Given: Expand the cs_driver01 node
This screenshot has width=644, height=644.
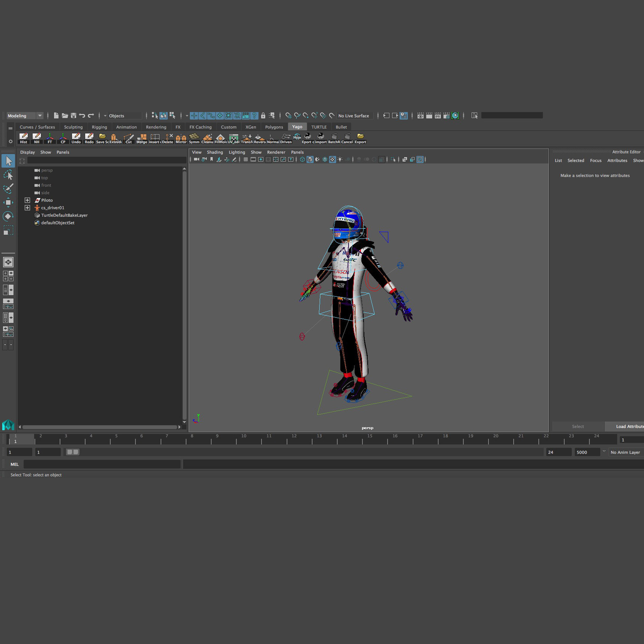Looking at the screenshot, I should pos(27,208).
